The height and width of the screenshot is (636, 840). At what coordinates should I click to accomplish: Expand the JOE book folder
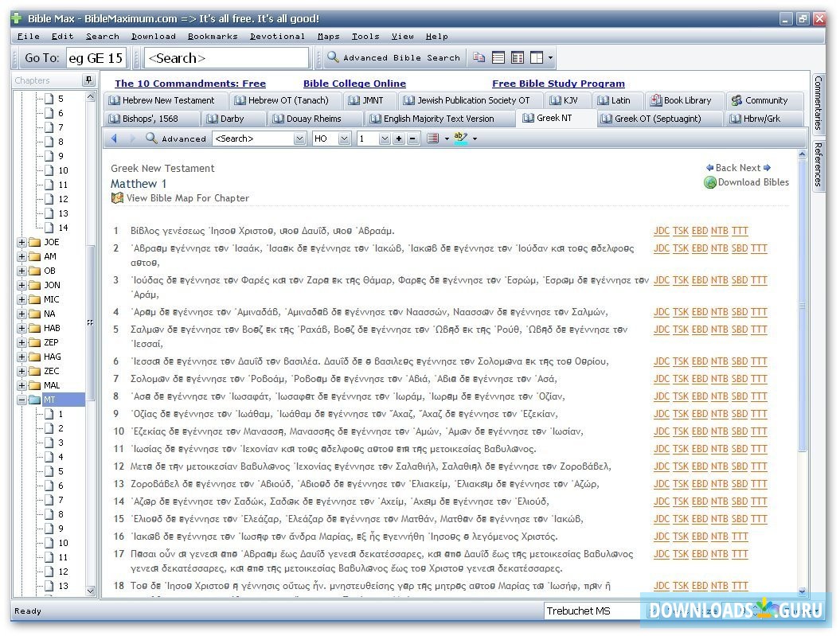click(21, 242)
